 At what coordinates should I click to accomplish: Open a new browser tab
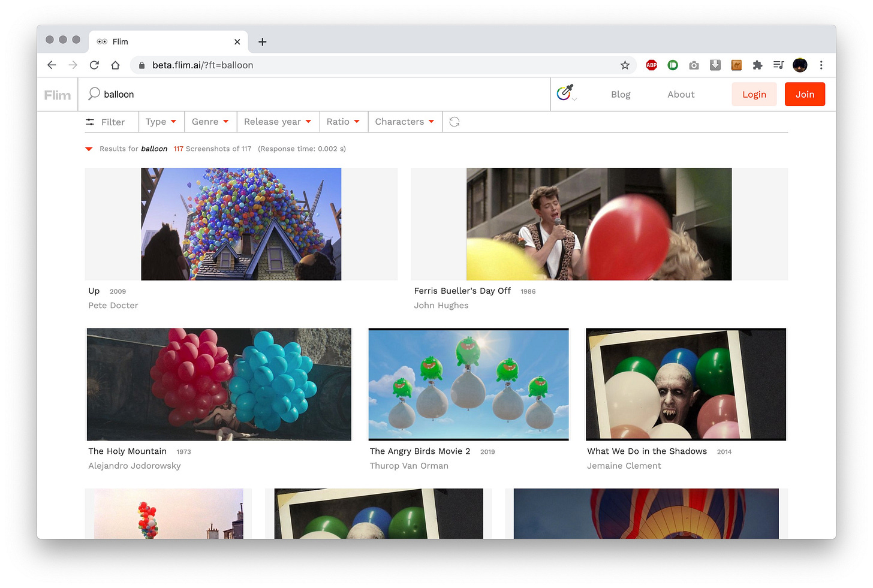(x=262, y=42)
